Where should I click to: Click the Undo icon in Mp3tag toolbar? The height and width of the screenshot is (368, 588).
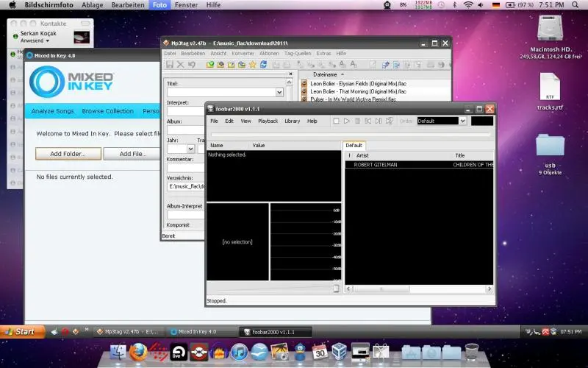192,65
